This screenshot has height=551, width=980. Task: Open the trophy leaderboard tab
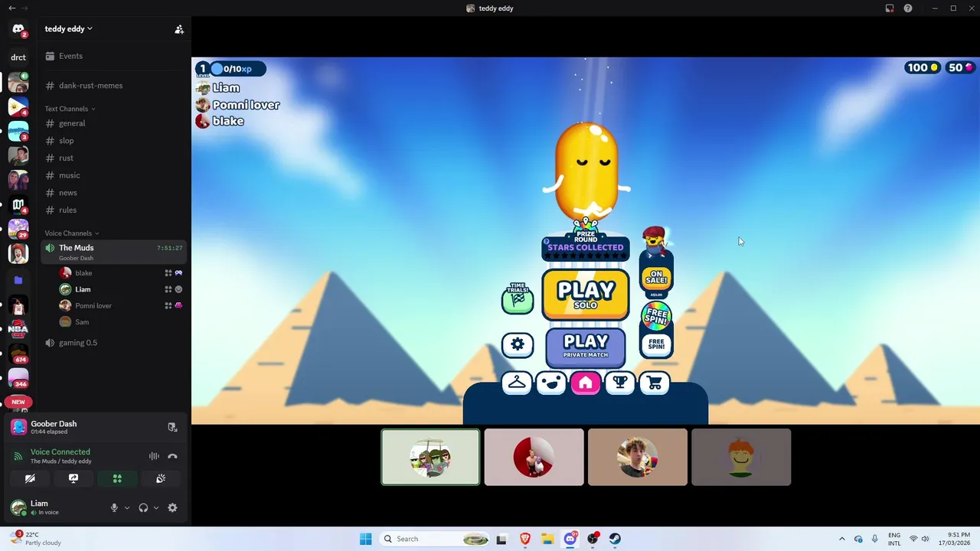(620, 383)
